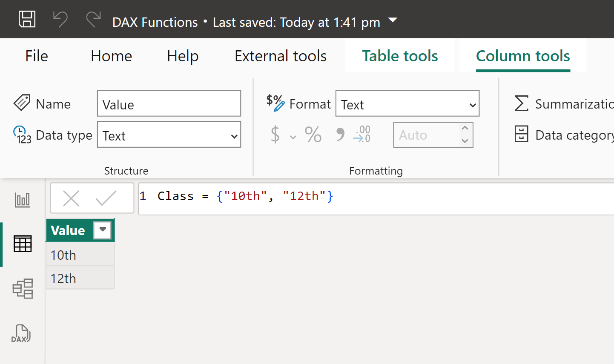Redo the last action
This screenshot has width=614, height=364.
[x=93, y=19]
